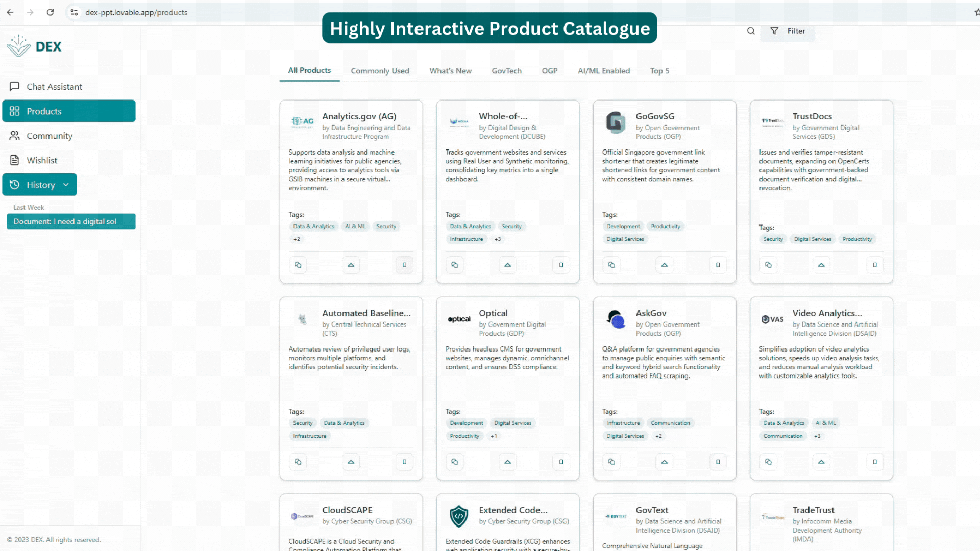Open the Community section icon
980x551 pixels.
pos(15,136)
